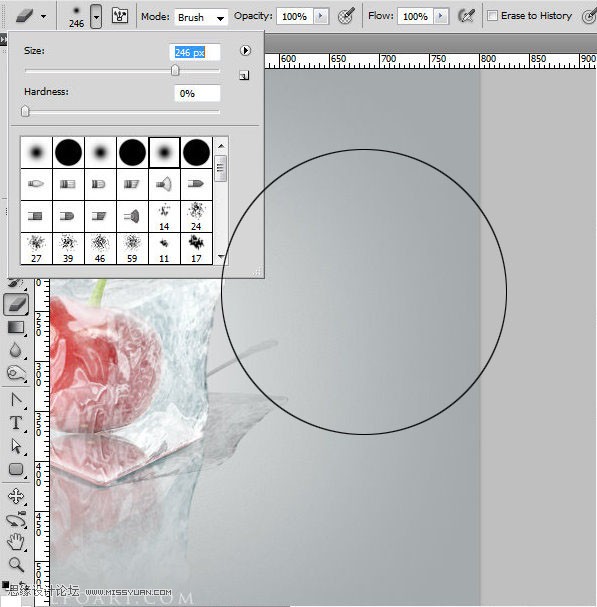Viewport: 597px width, 607px height.
Task: Choose the Blur tool droplet icon
Action: (15, 350)
